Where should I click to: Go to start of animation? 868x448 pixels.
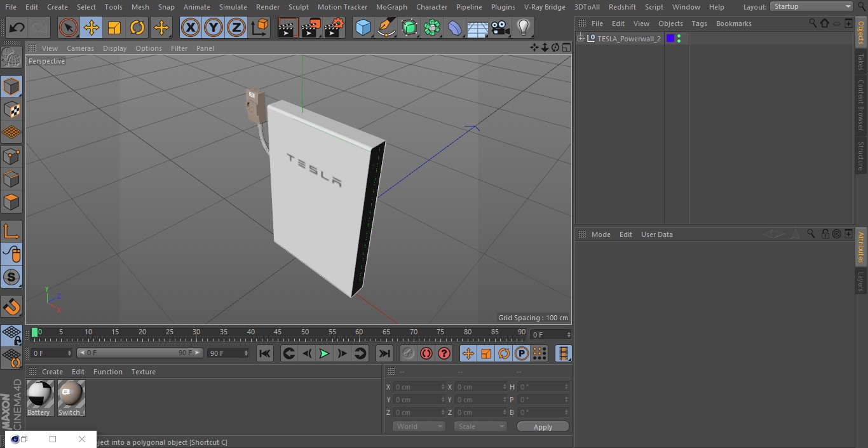(x=265, y=353)
